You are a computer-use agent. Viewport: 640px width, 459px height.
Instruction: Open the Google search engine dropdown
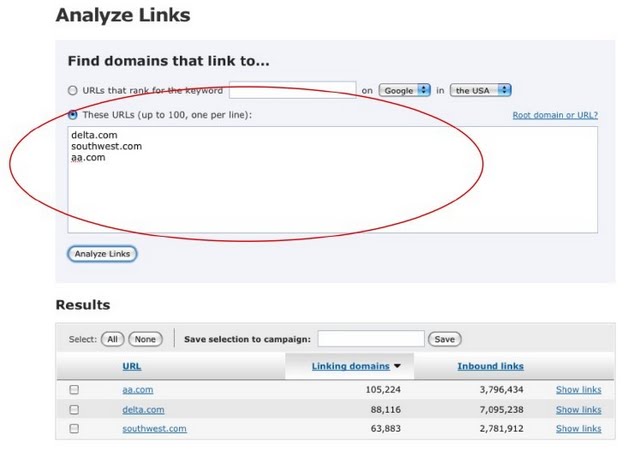404,90
